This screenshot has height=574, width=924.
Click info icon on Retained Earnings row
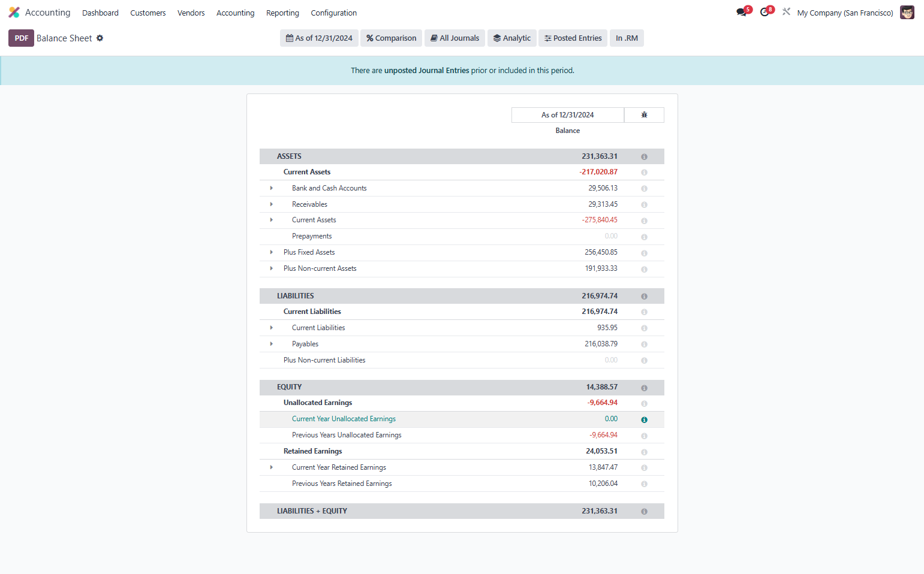pyautogui.click(x=644, y=452)
